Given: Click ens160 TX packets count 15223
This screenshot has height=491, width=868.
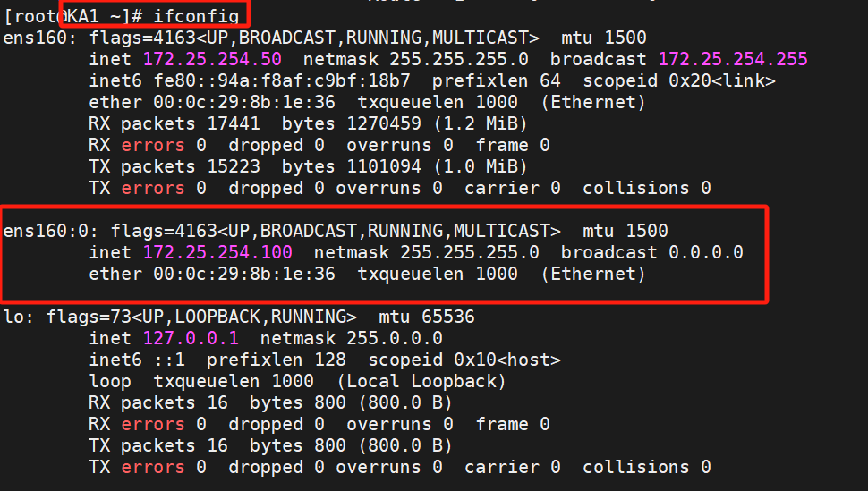Looking at the screenshot, I should point(234,166).
